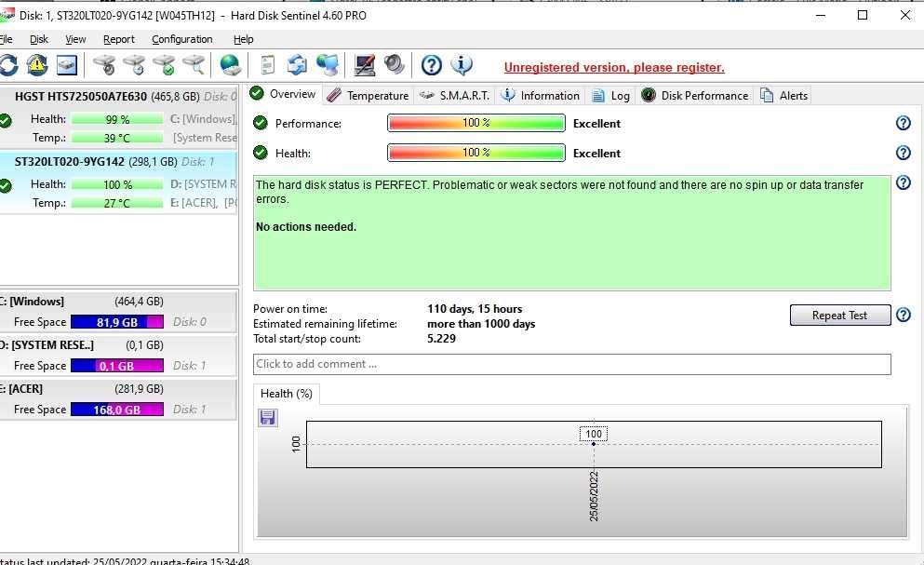Open the Report menu
Image resolution: width=924 pixels, height=565 pixels.
coord(119,39)
